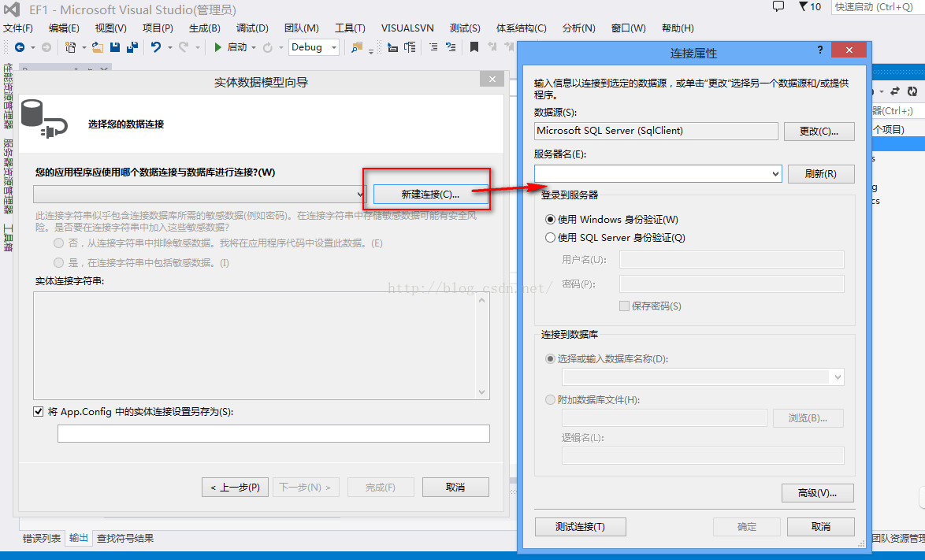The image size is (925, 560).
Task: Select the 否 exclude sensitive data radio
Action: (x=58, y=243)
